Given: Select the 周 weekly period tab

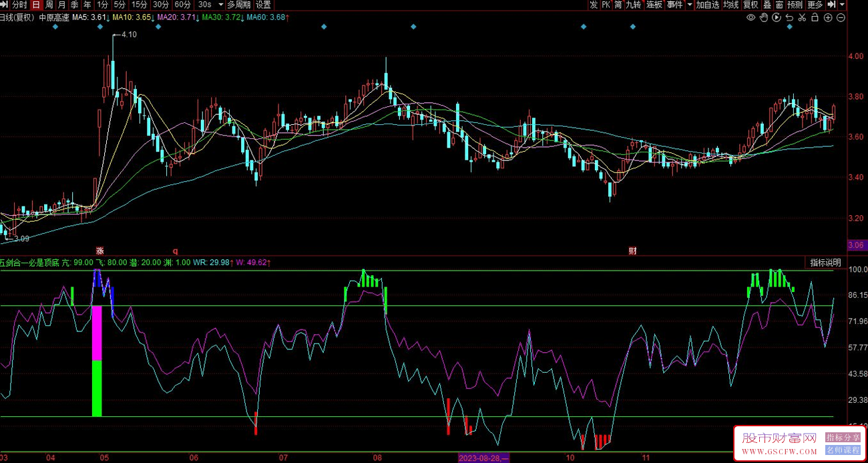Looking at the screenshot, I should pyautogui.click(x=49, y=5).
